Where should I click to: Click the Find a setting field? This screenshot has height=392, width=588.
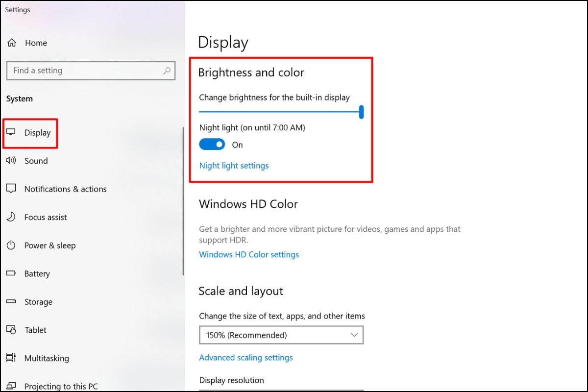coord(91,71)
